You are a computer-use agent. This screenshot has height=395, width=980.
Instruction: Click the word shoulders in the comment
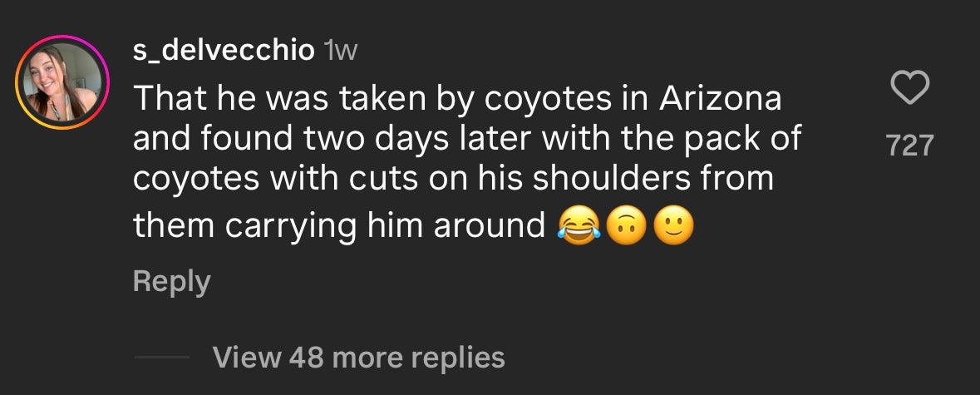[641, 179]
